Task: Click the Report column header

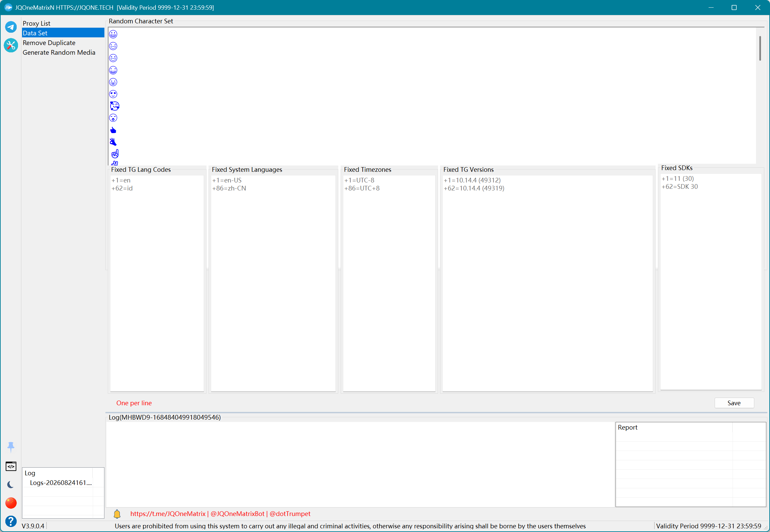Action: (x=674, y=428)
